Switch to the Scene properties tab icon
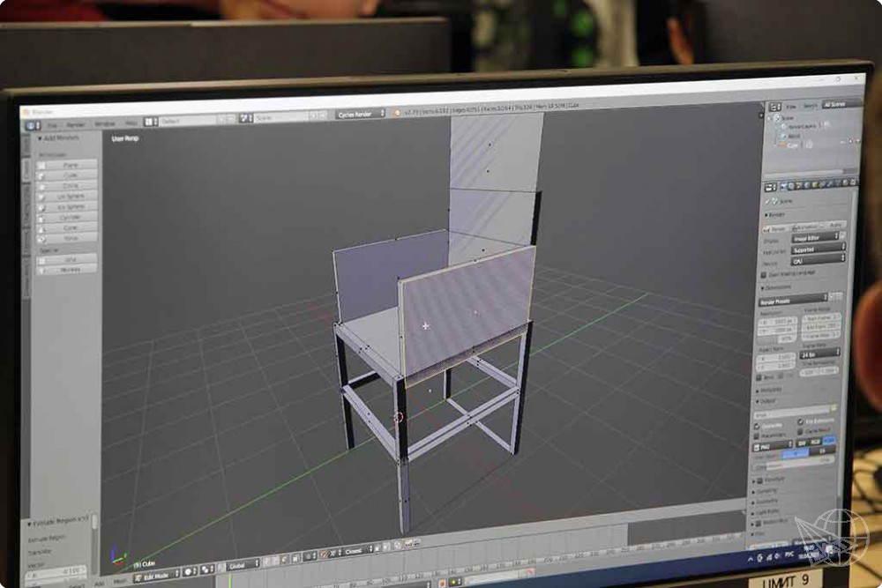Viewport: 882px width, 588px height. click(799, 185)
